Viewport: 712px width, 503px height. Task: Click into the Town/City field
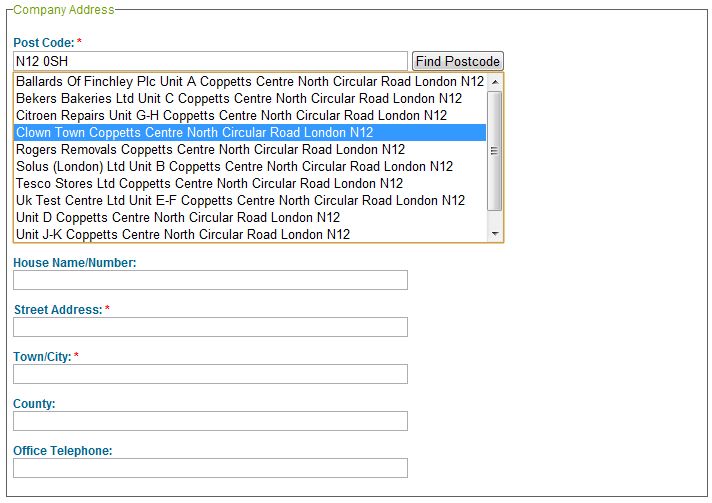(210, 374)
